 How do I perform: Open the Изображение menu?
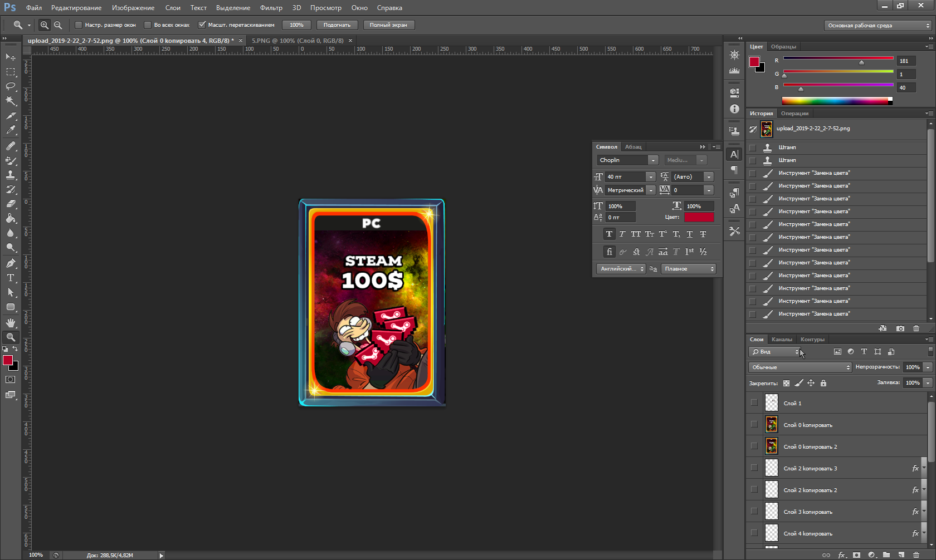click(x=133, y=8)
